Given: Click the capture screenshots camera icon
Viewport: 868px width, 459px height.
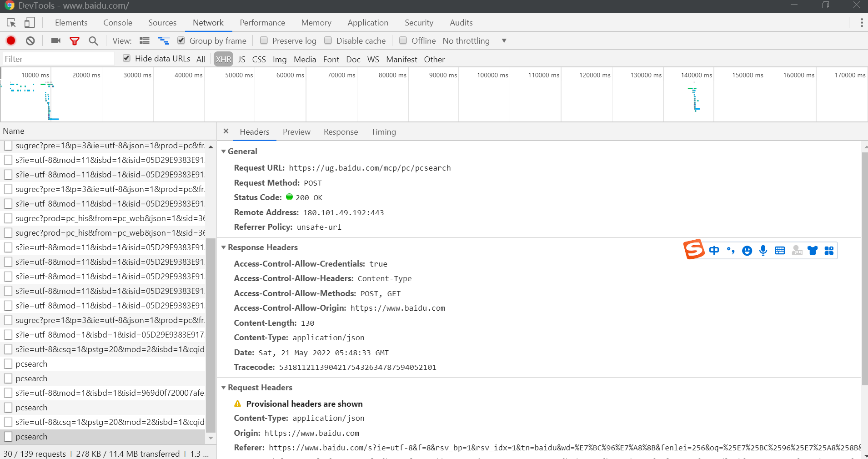Looking at the screenshot, I should [x=56, y=41].
